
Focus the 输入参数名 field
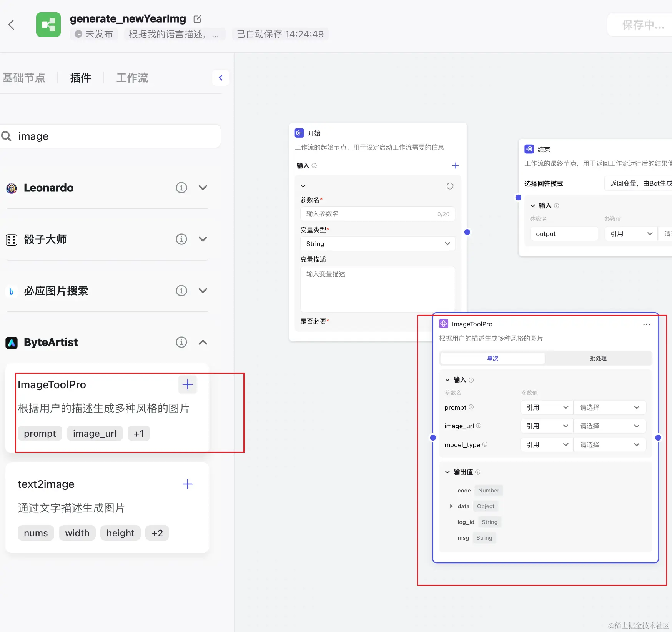click(378, 214)
